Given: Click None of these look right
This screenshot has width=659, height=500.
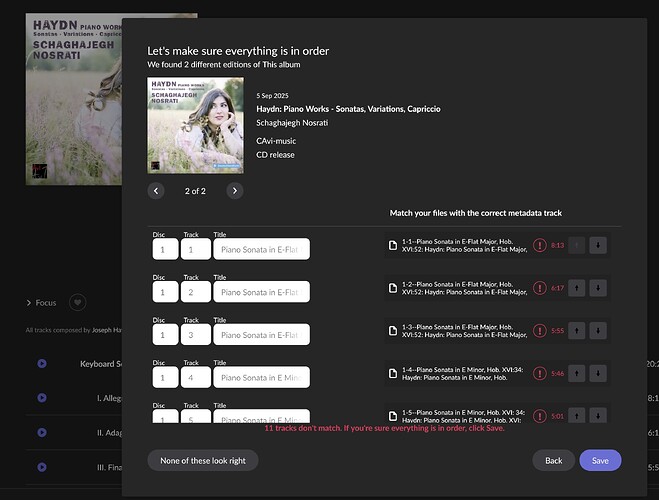Looking at the screenshot, I should (x=203, y=461).
